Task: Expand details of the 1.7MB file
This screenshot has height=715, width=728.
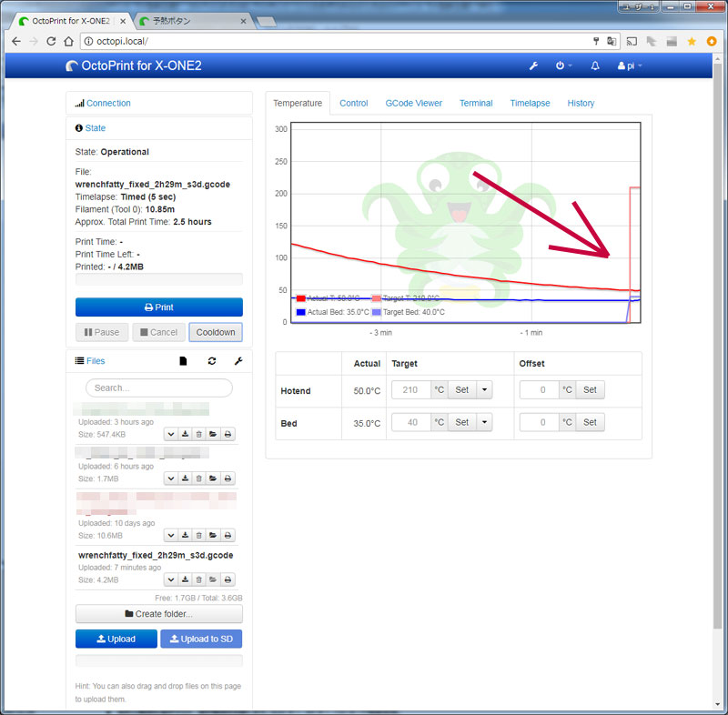Action: pos(171,478)
